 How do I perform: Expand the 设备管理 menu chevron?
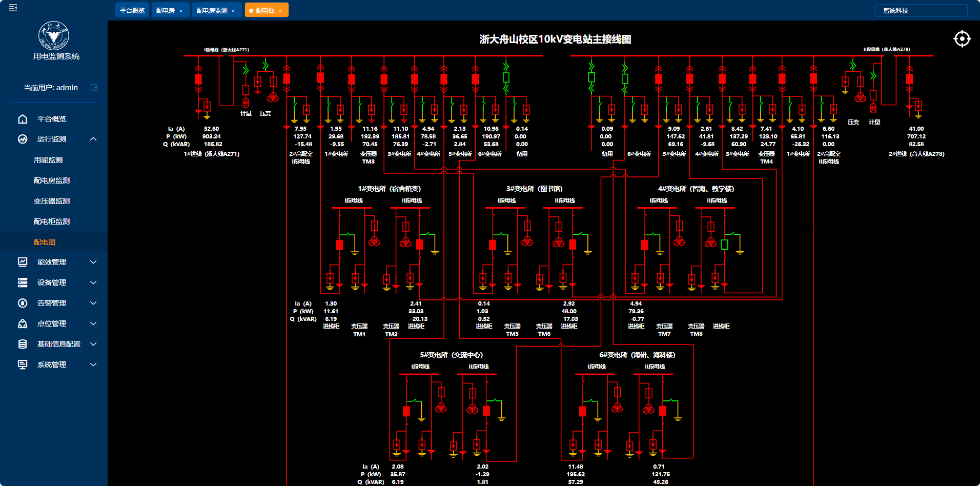(93, 282)
